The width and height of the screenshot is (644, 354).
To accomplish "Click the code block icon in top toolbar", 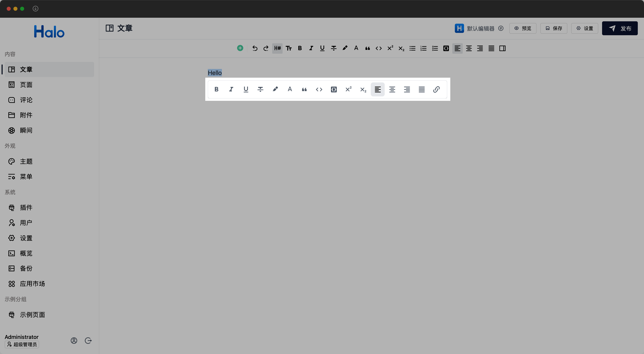I will 446,48.
